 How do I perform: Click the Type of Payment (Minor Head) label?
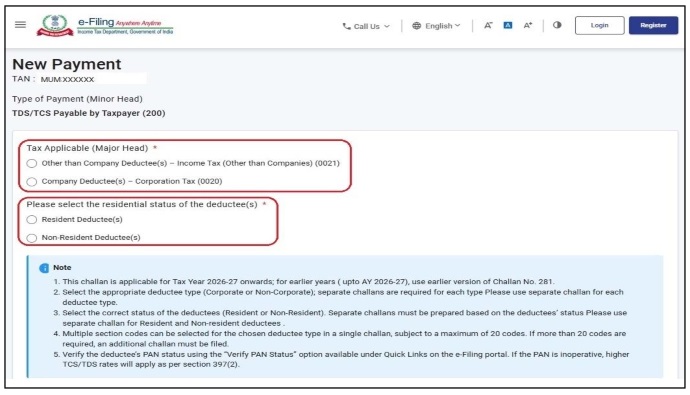[77, 99]
